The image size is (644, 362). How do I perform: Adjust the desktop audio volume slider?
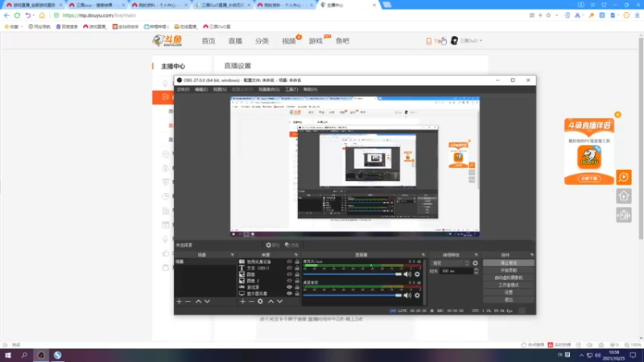coord(353,295)
